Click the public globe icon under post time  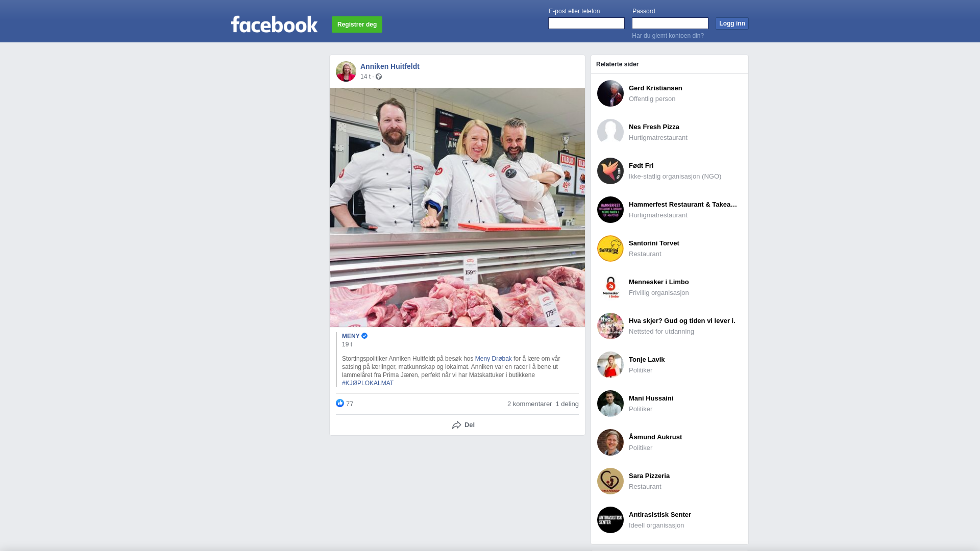(x=379, y=77)
